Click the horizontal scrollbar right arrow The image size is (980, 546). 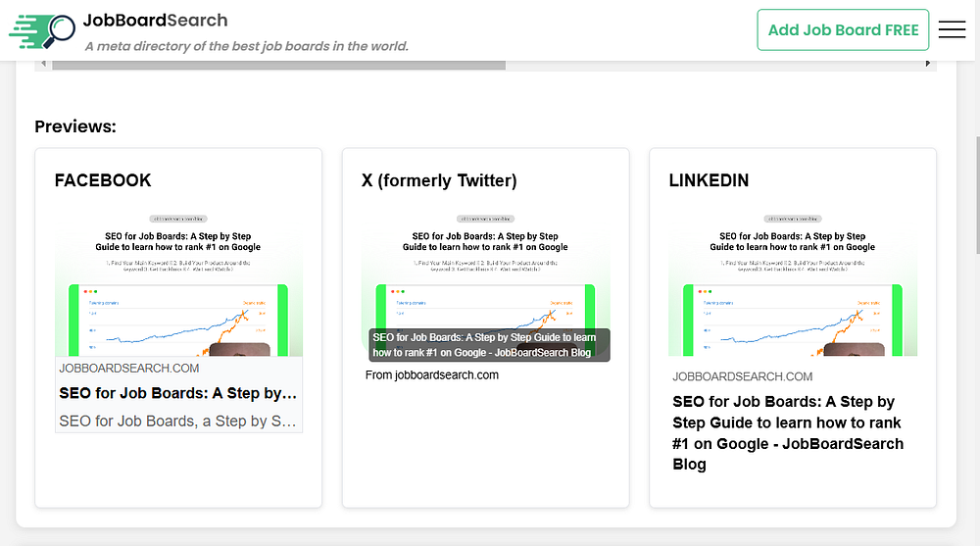point(927,64)
